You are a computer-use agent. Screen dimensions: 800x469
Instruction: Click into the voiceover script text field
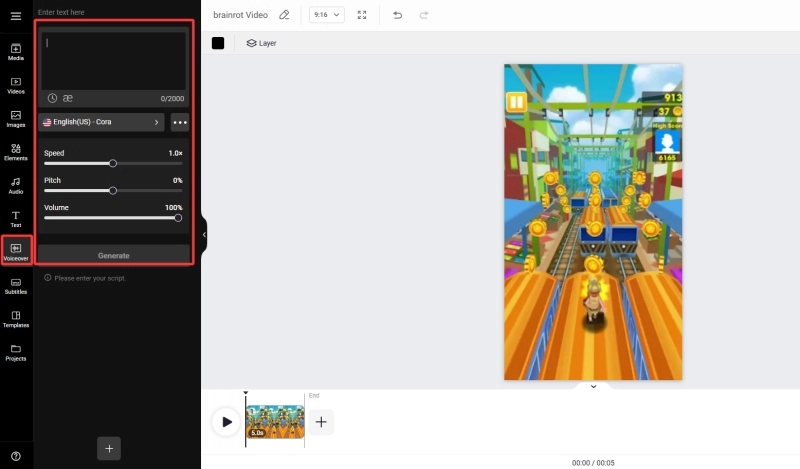pyautogui.click(x=113, y=62)
